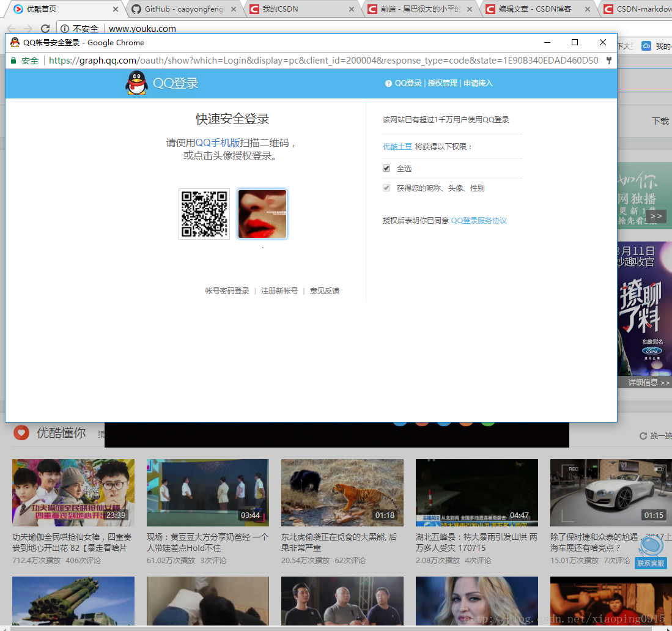
Task: Click the QQ手机版 link
Action: [218, 142]
